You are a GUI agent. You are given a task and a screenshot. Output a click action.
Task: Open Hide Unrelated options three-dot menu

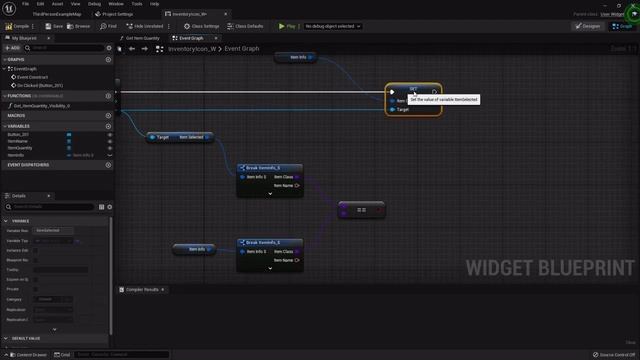(x=169, y=26)
